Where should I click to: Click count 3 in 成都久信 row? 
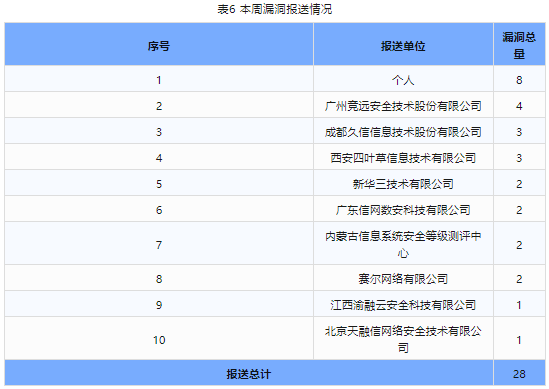pos(519,132)
